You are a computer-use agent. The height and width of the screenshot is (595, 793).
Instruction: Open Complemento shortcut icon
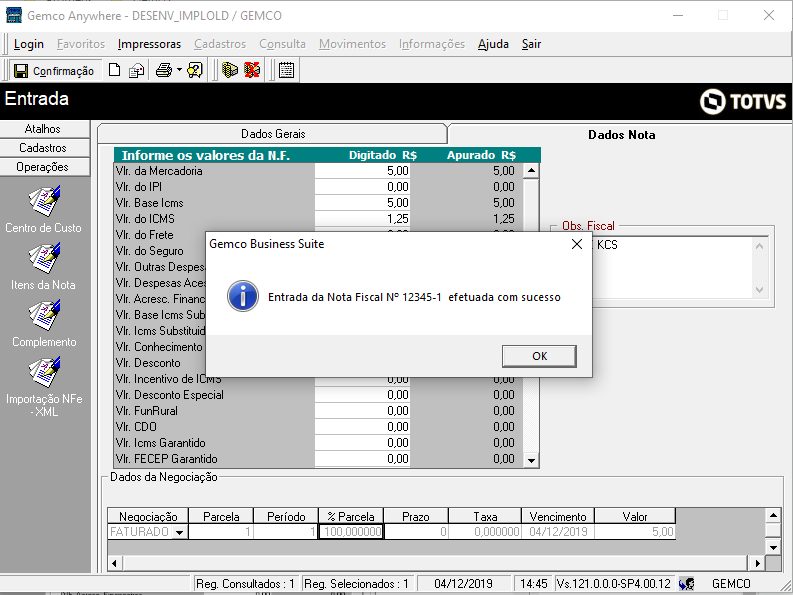(x=44, y=315)
